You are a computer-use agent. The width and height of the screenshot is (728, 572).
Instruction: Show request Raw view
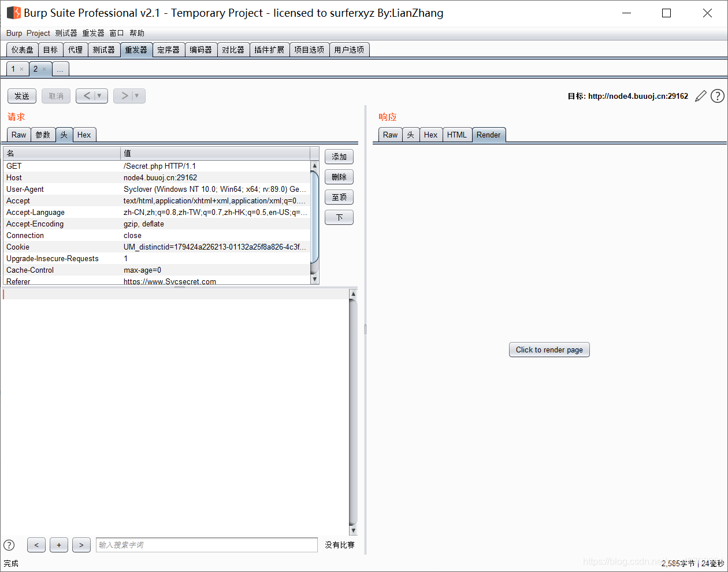pos(19,135)
